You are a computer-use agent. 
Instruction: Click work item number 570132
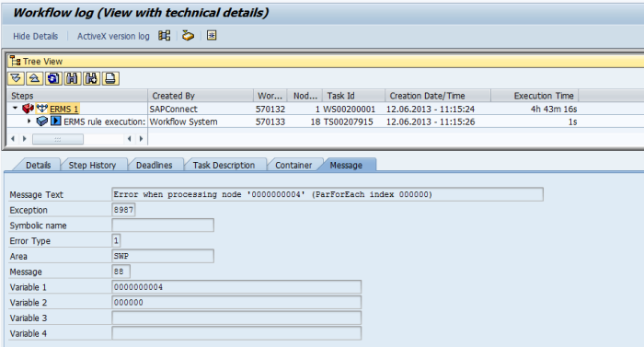pos(270,109)
